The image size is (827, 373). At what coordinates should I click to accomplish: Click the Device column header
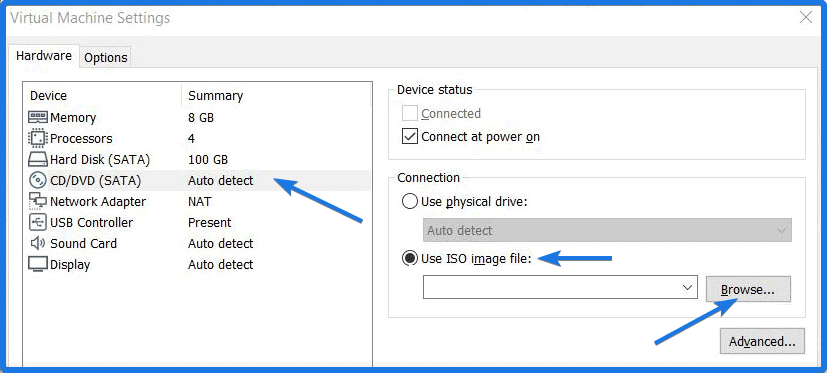point(49,95)
